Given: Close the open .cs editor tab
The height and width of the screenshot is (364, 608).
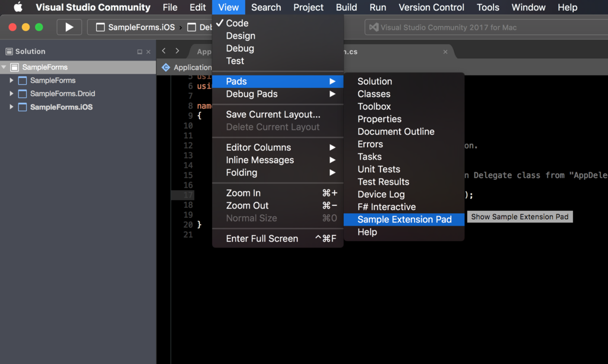Looking at the screenshot, I should [x=445, y=52].
